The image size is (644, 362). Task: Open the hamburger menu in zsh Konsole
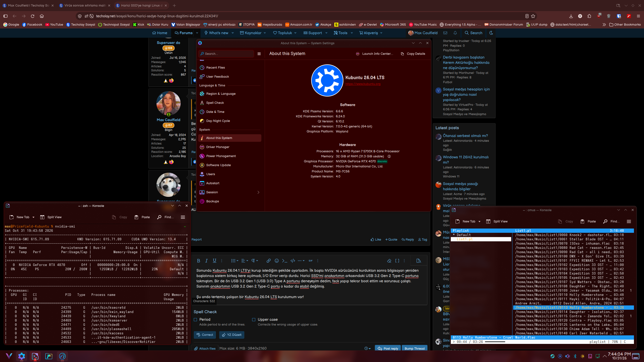tap(183, 217)
